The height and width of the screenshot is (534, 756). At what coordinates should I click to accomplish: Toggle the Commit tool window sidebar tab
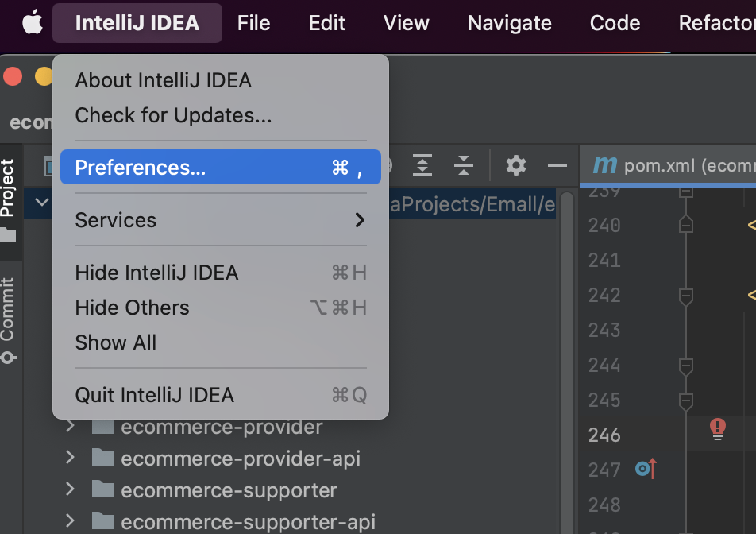click(x=9, y=319)
